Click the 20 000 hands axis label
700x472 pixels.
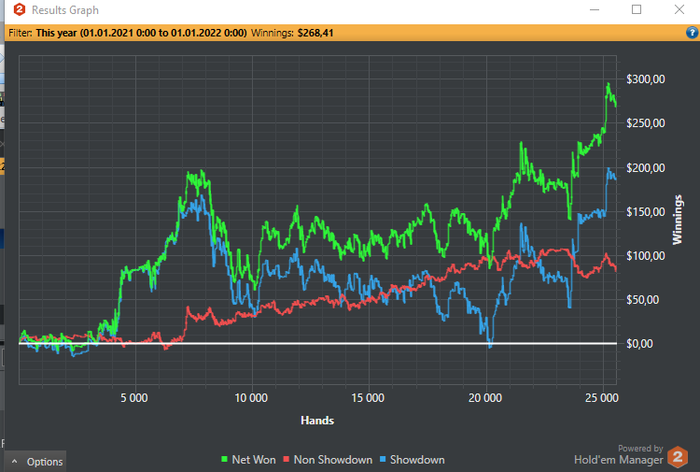click(x=485, y=398)
